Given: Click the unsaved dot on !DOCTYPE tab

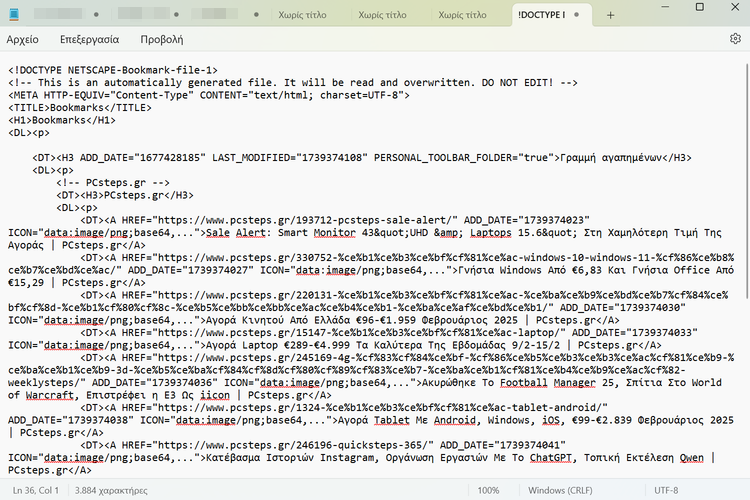Looking at the screenshot, I should coord(576,15).
